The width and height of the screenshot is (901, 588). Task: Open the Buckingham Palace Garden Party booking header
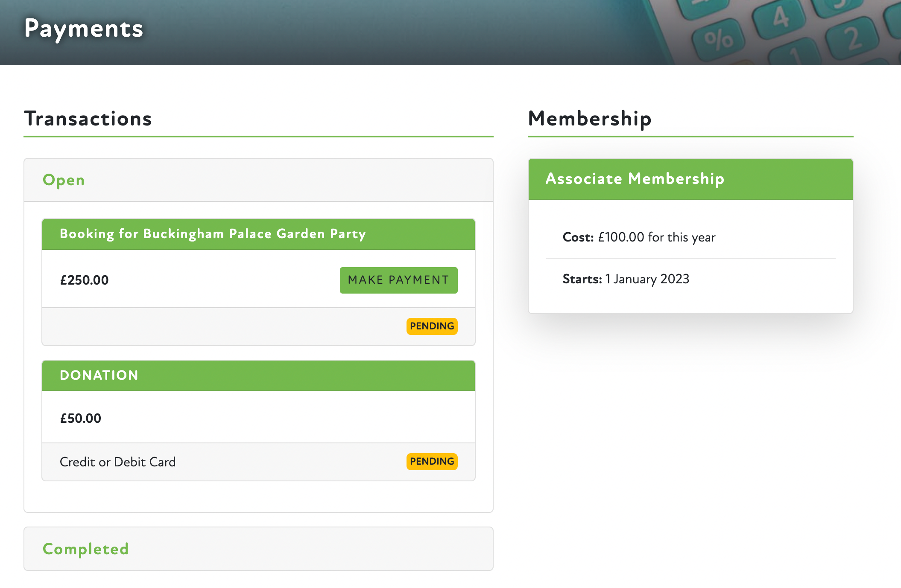point(213,234)
